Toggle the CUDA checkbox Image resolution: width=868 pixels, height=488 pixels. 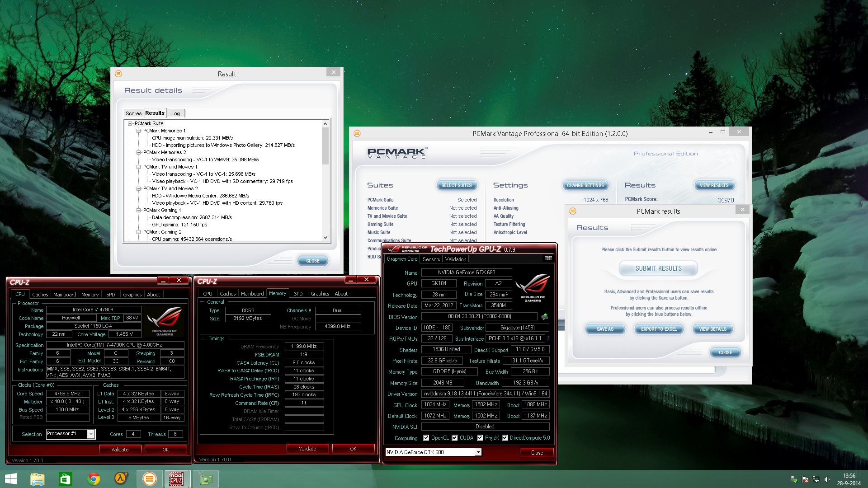(454, 438)
